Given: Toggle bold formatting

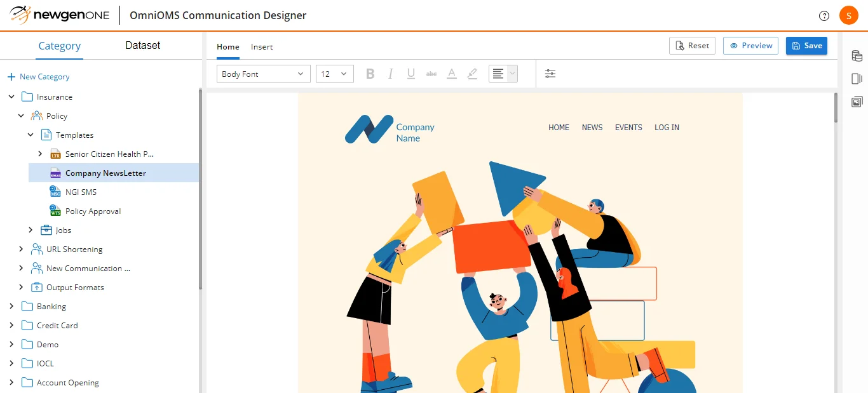Looking at the screenshot, I should tap(370, 74).
